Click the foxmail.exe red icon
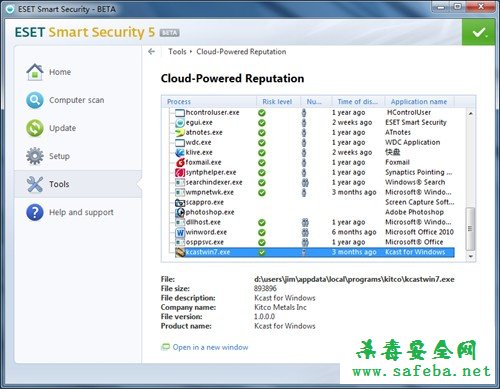The width and height of the screenshot is (500, 389). click(180, 163)
